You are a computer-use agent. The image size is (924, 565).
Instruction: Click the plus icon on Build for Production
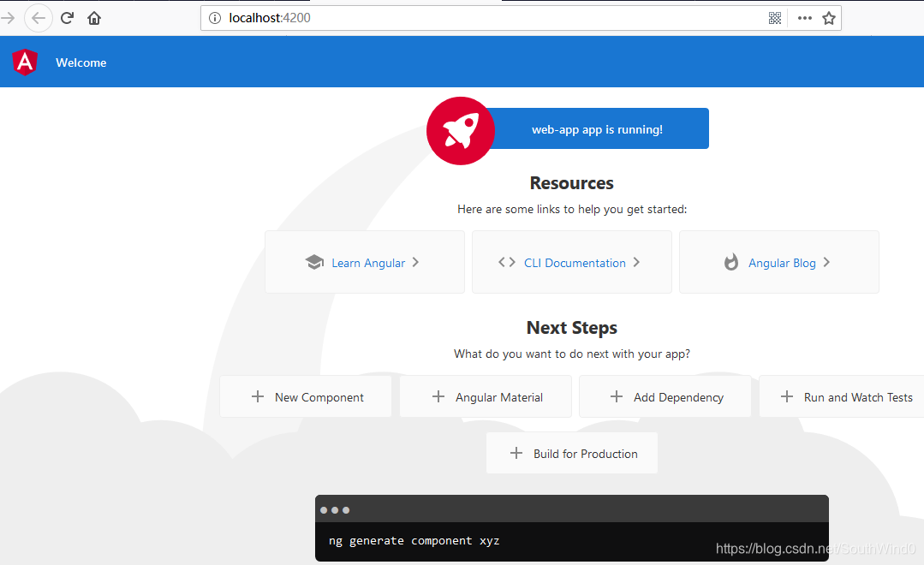(516, 453)
